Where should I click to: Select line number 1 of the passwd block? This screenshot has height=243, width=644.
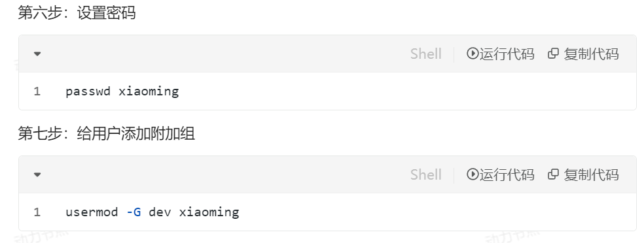(x=37, y=91)
